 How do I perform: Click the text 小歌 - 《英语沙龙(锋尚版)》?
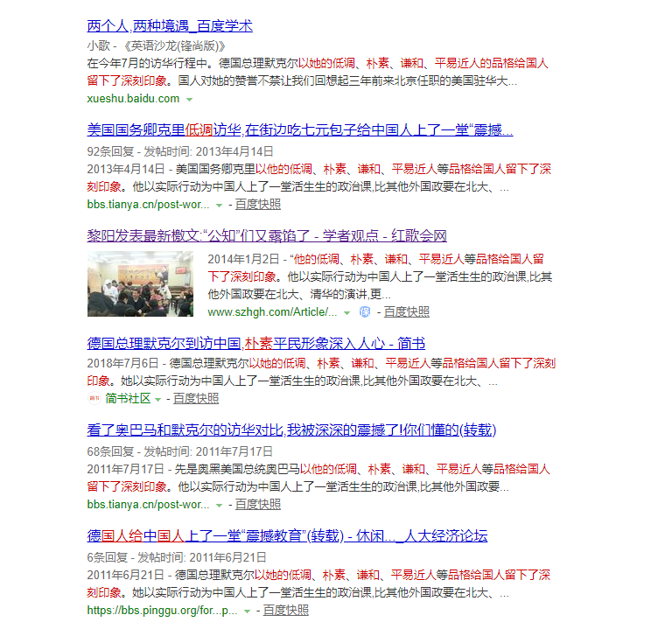click(x=156, y=45)
